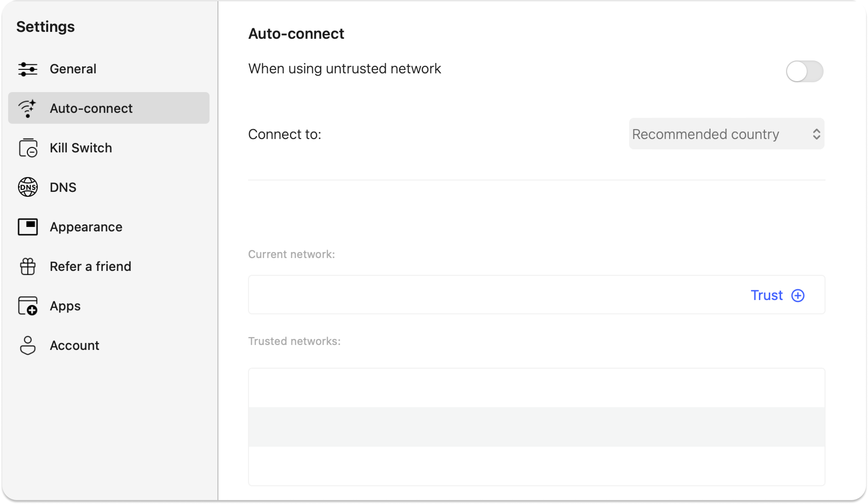The image size is (868, 504).
Task: Click the Appearance window icon
Action: click(28, 227)
